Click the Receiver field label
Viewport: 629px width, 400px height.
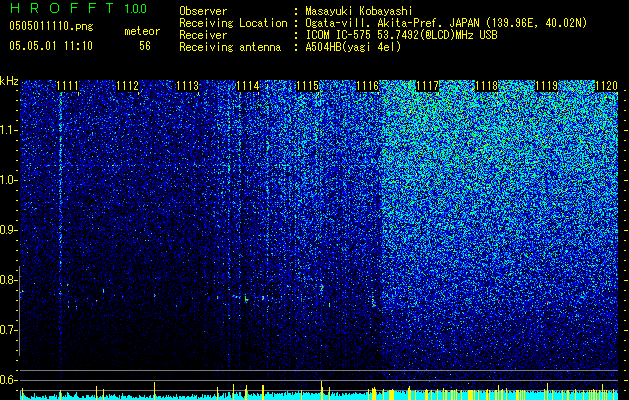click(203, 35)
